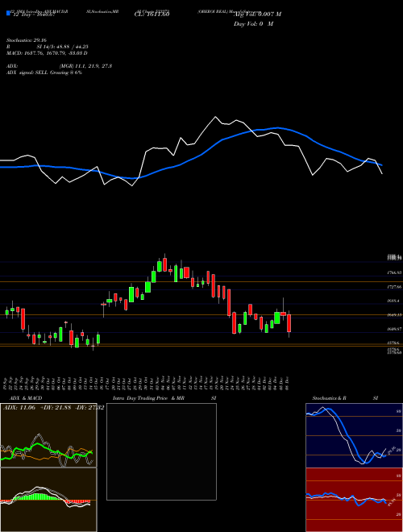The width and height of the screenshot is (403, 532).
Task: Click the MACD: 1687.76, 1670.79 values line
Action: point(47,53)
